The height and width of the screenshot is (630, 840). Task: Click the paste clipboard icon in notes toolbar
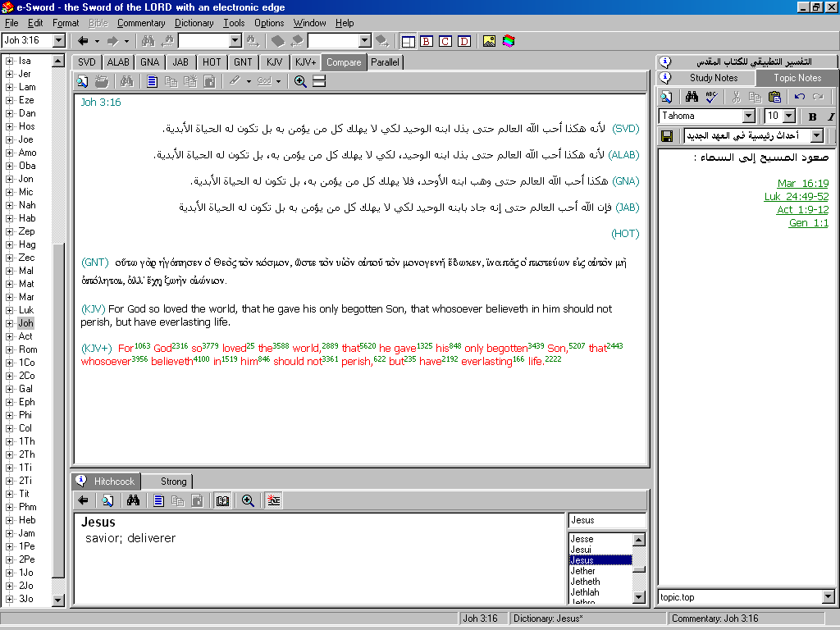tap(774, 97)
